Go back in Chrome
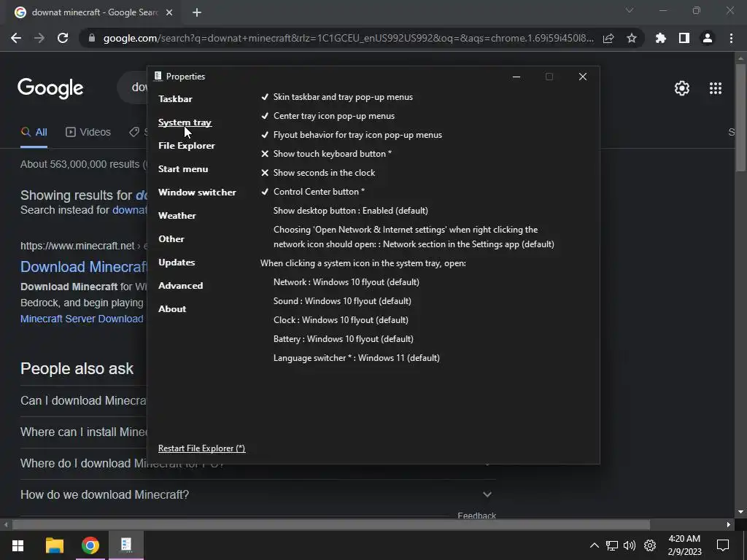 [16, 38]
